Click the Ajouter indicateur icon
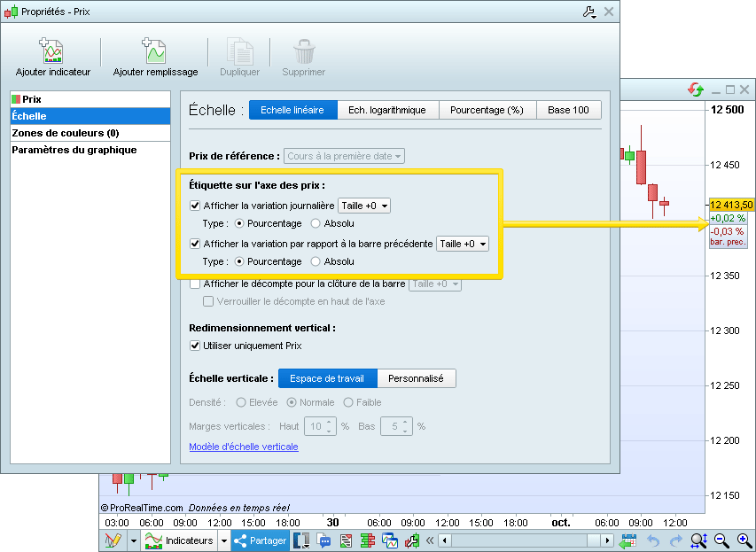Screen dimensions: 756x552 point(52,51)
